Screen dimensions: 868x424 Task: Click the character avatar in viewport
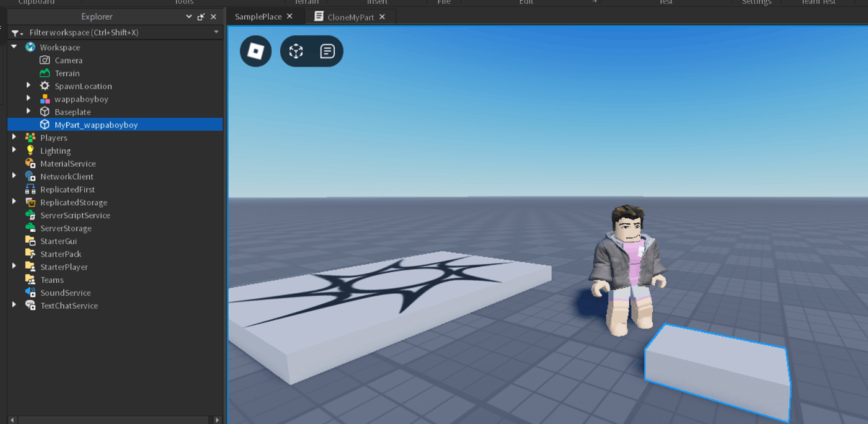pyautogui.click(x=627, y=270)
